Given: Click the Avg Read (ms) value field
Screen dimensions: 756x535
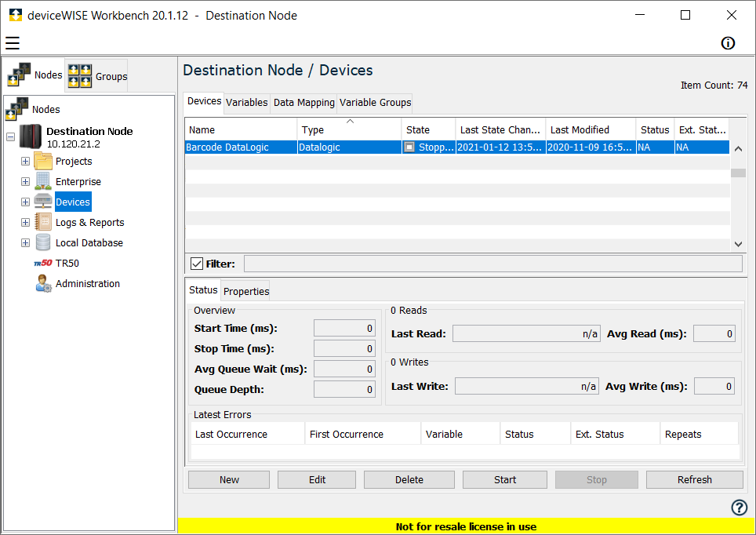Looking at the screenshot, I should (x=714, y=333).
